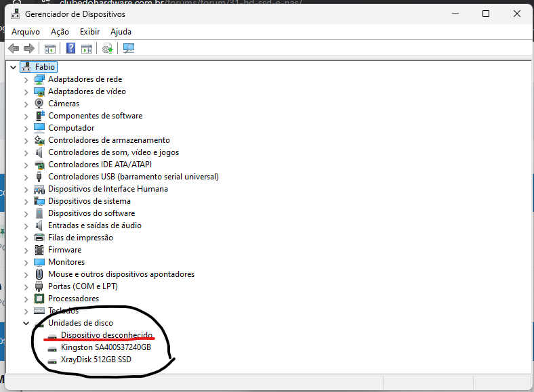The width and height of the screenshot is (534, 392).
Task: Expand Adaptadores de vídeo chevron
Action: pos(26,92)
